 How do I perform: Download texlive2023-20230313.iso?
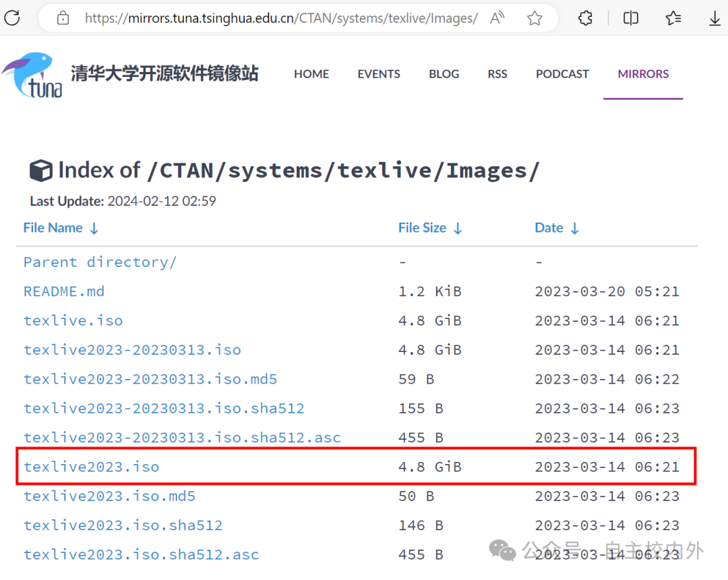pos(132,349)
